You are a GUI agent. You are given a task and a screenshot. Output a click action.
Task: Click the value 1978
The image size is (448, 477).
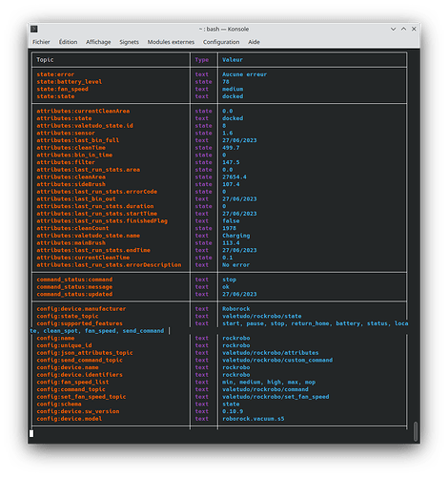click(x=229, y=228)
